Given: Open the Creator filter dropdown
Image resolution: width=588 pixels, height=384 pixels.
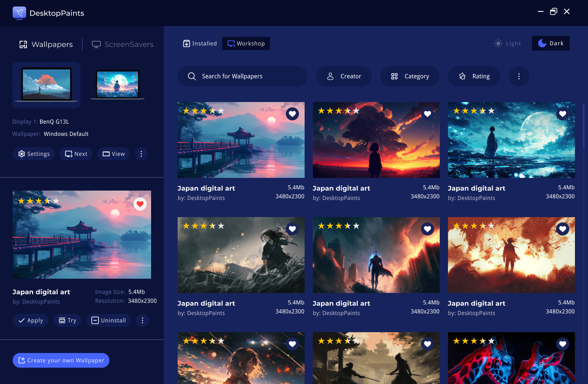Looking at the screenshot, I should (344, 76).
